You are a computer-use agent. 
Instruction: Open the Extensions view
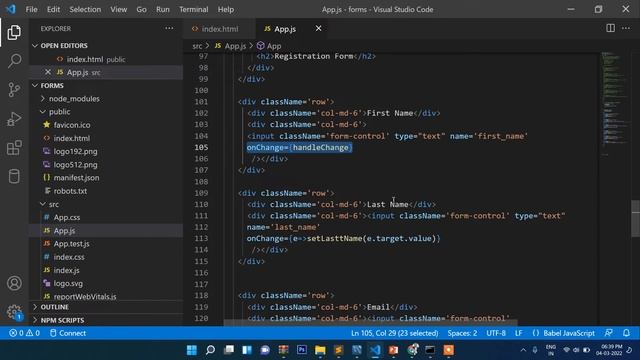pyautogui.click(x=14, y=148)
